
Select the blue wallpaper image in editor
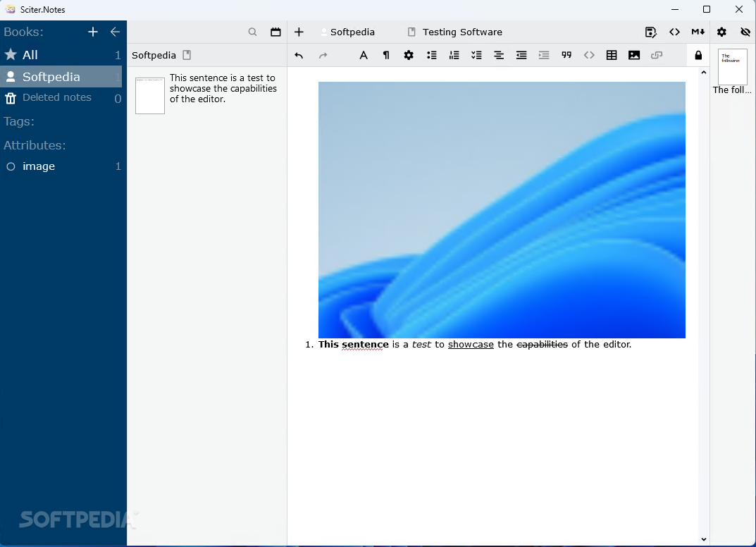[x=502, y=210]
